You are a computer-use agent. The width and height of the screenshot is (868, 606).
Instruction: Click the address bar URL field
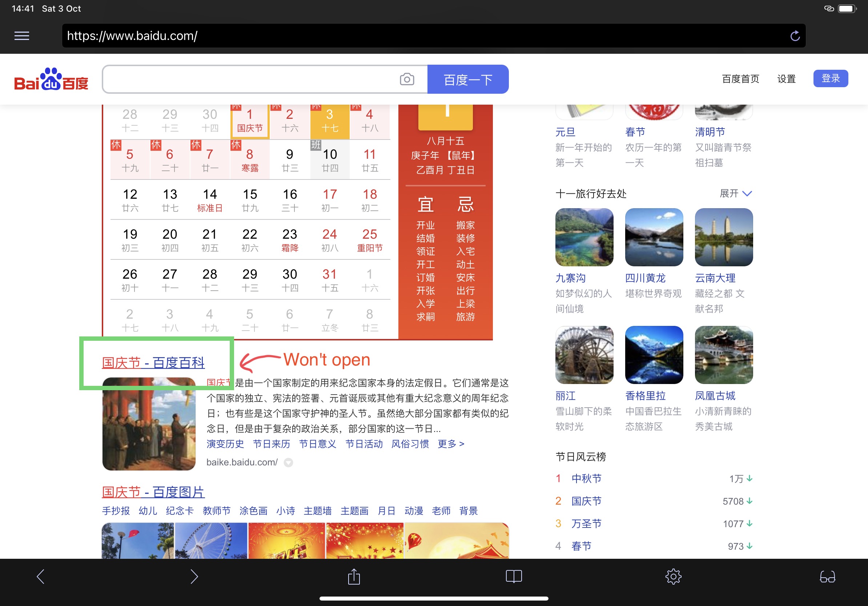point(434,36)
